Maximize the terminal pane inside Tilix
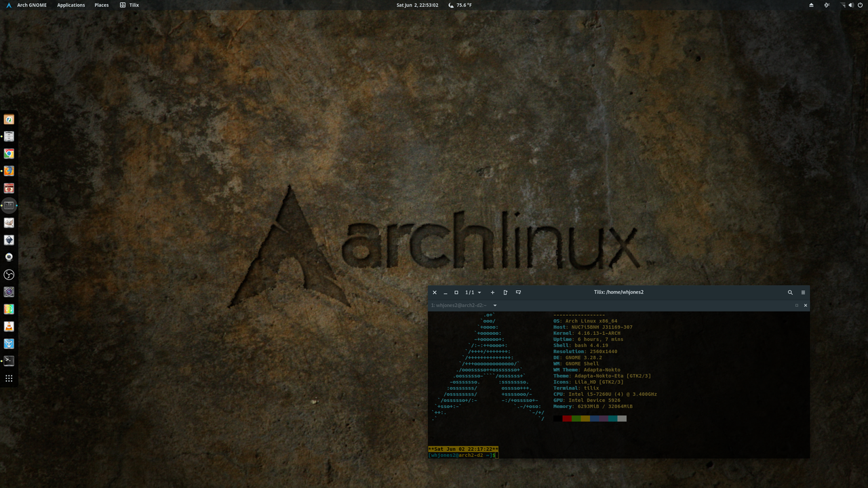868x488 pixels. coord(797,306)
